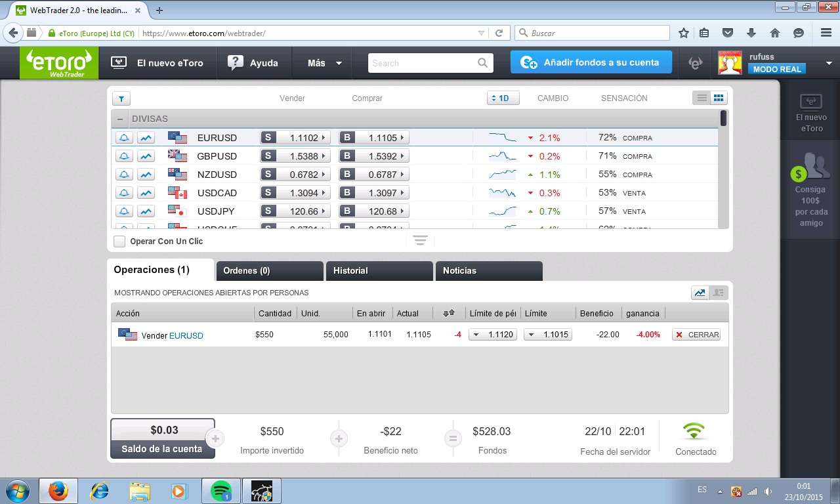Switch instruments to grid view

point(719,98)
